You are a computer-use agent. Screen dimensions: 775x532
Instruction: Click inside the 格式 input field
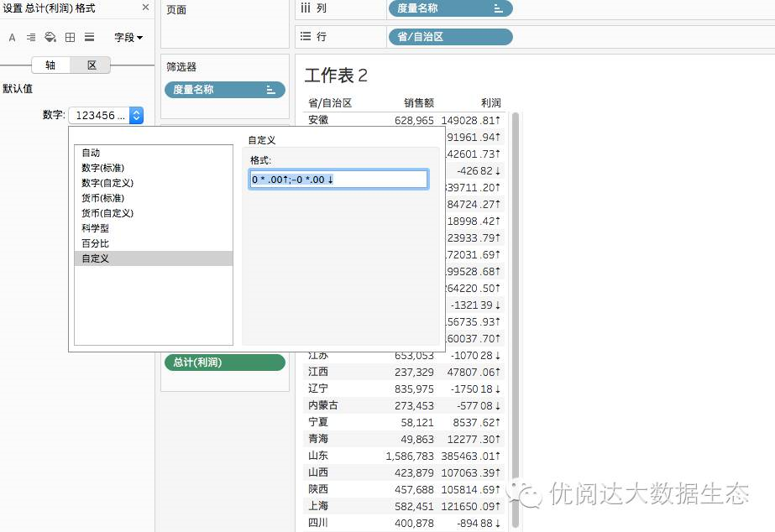(338, 179)
